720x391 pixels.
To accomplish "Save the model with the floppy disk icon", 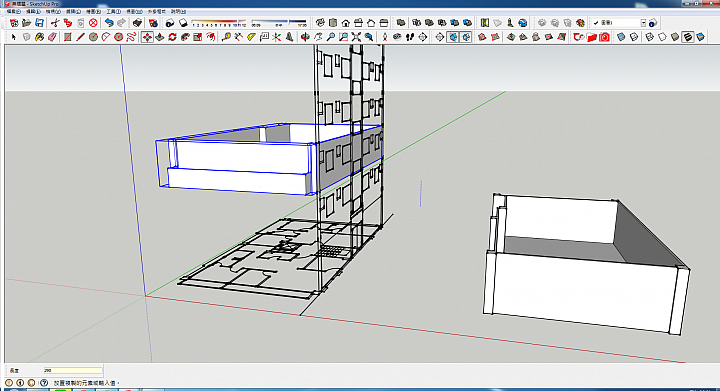I will 39,22.
